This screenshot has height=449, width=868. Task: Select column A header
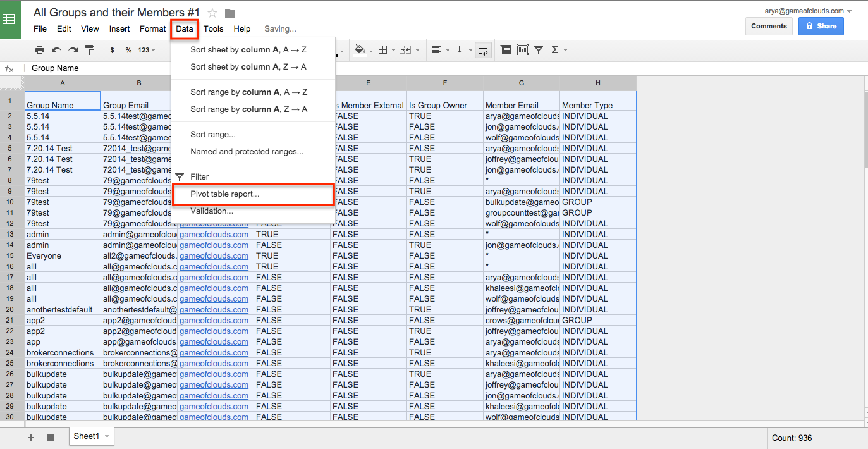63,83
